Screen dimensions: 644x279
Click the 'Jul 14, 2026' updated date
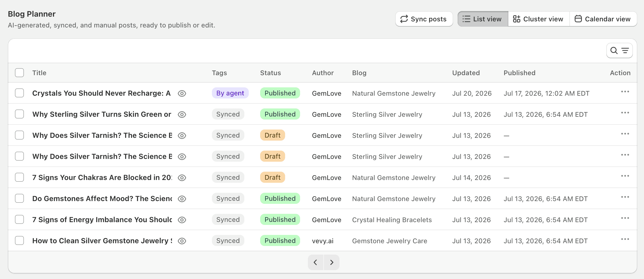471,178
